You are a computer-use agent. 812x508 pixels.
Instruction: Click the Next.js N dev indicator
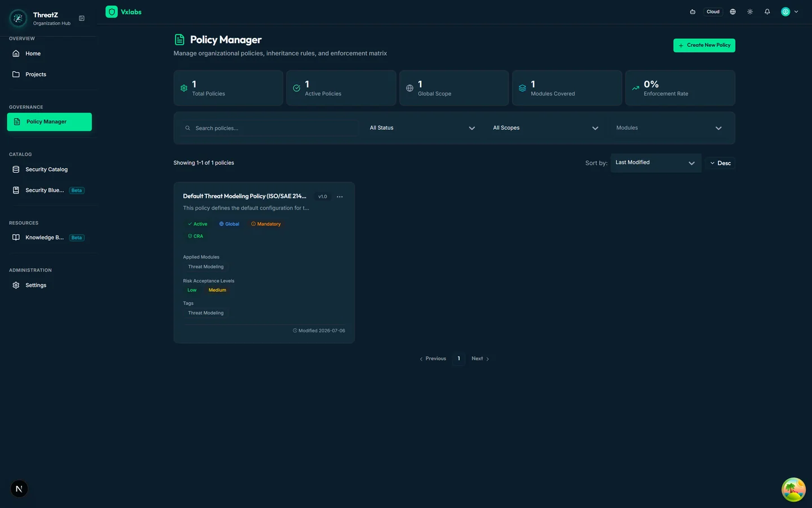(19, 489)
